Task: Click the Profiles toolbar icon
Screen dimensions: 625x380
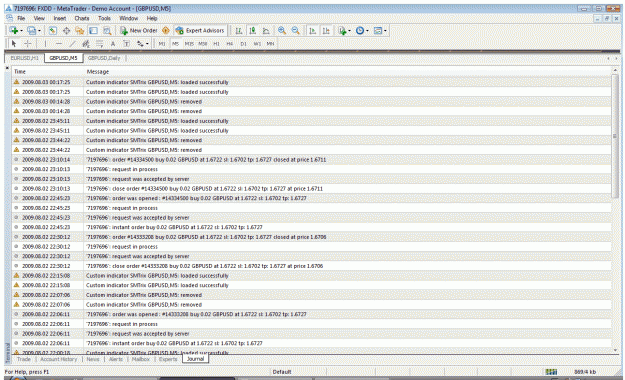Action: pyautogui.click(x=31, y=31)
